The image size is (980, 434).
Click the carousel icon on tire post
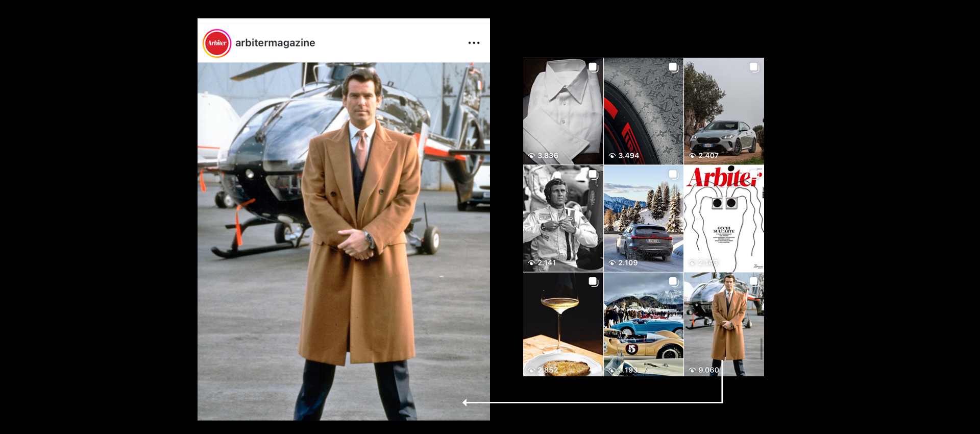point(673,67)
